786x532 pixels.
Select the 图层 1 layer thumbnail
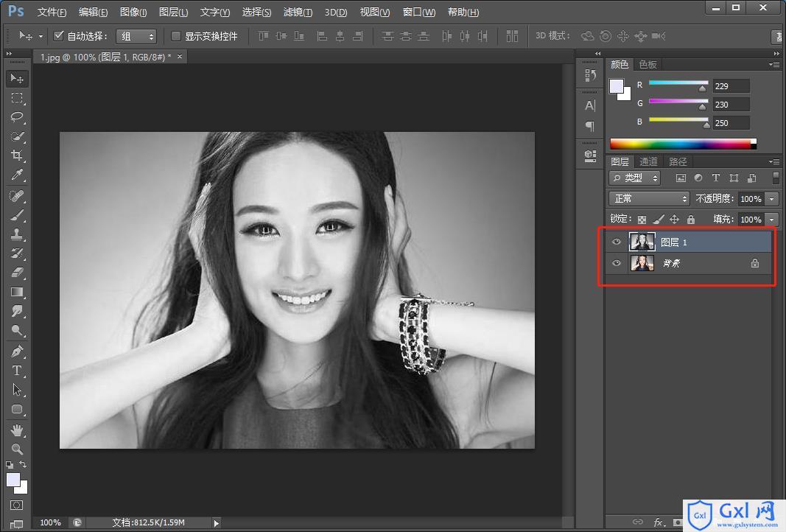coord(642,242)
